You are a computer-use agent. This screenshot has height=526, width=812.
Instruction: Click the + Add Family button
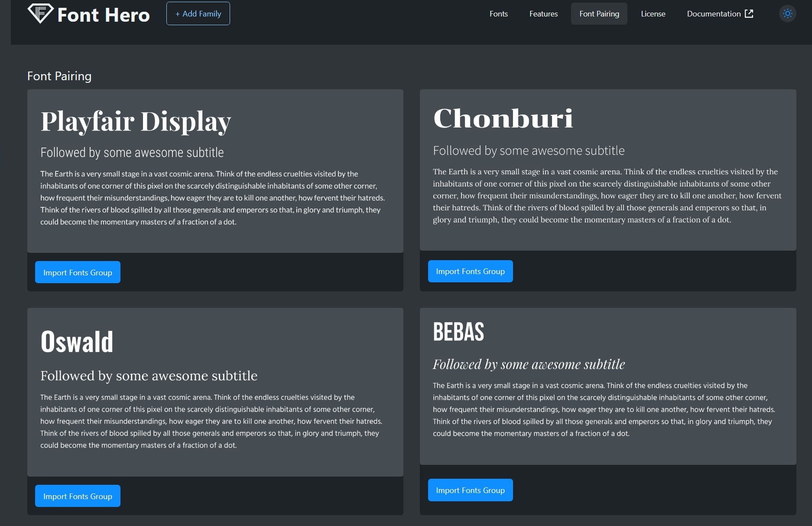click(x=198, y=13)
